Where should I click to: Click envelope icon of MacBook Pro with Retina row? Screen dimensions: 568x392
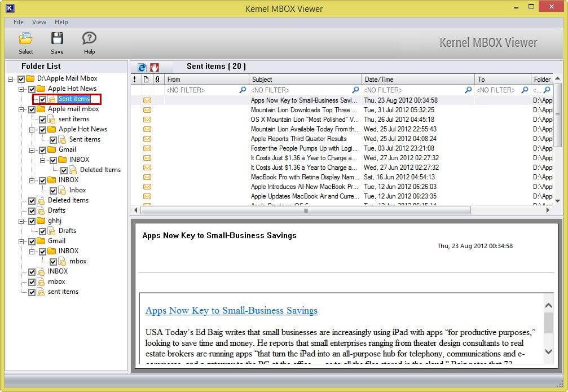pyautogui.click(x=147, y=177)
